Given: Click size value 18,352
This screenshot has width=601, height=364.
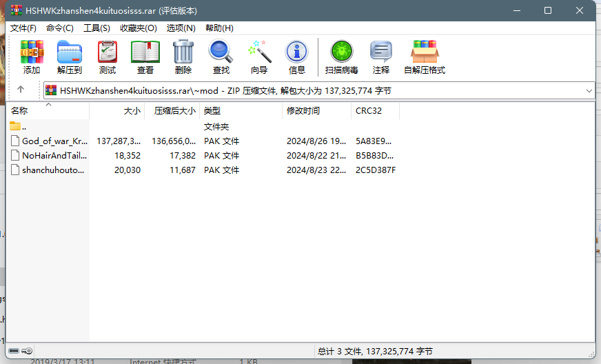Looking at the screenshot, I should point(128,156).
